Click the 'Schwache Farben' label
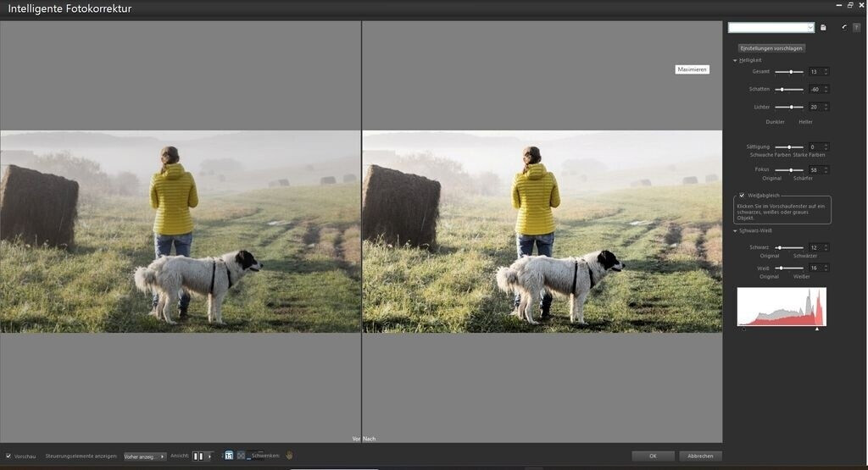The height and width of the screenshot is (470, 868). click(770, 155)
